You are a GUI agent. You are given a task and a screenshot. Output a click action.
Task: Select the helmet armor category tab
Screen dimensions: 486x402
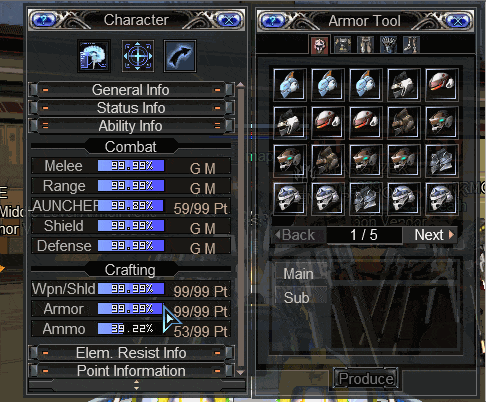coord(319,45)
